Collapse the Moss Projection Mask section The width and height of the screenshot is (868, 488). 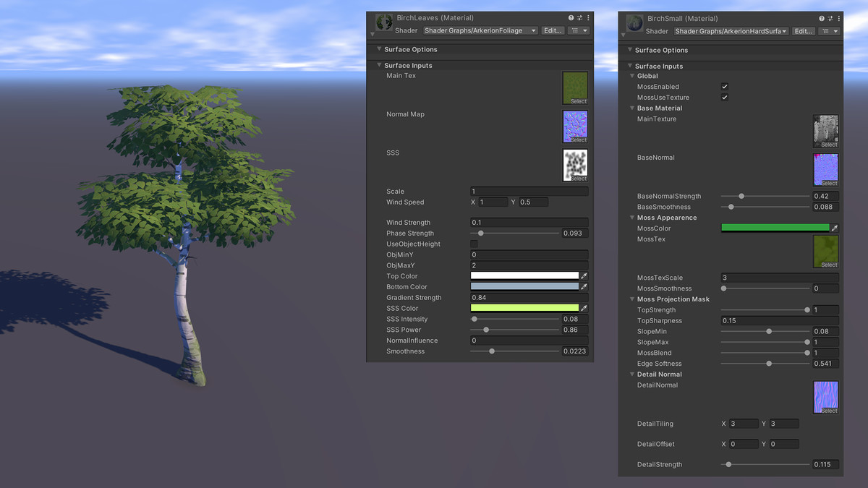coord(631,299)
